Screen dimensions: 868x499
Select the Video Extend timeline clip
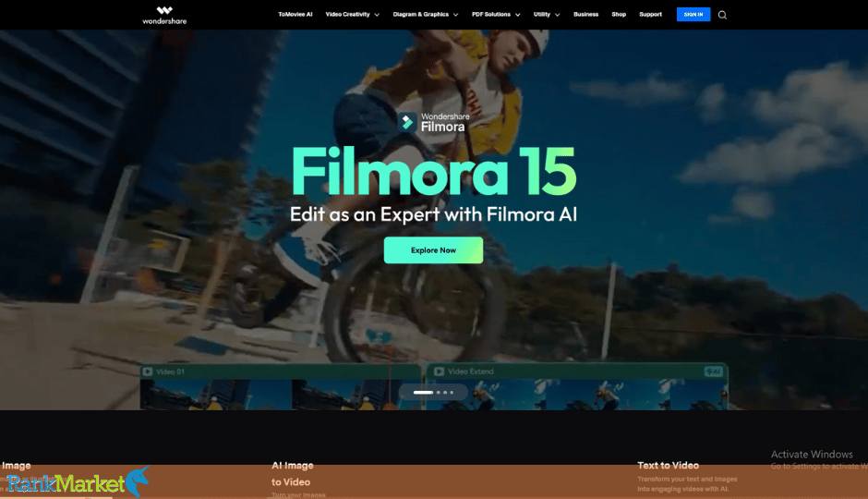tap(575, 386)
